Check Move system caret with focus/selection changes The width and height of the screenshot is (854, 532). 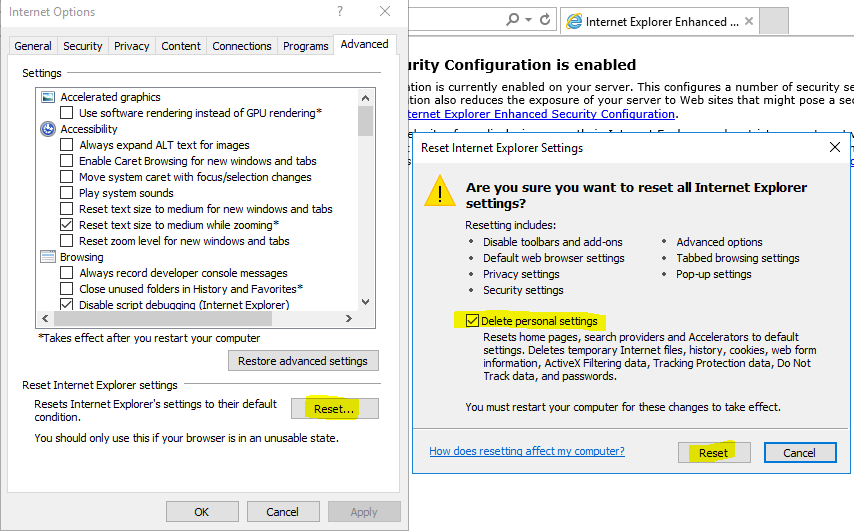coord(66,177)
